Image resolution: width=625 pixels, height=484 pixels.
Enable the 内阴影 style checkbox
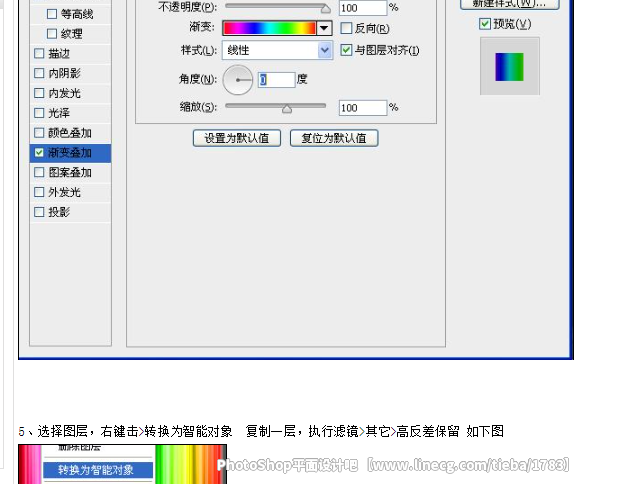point(39,73)
